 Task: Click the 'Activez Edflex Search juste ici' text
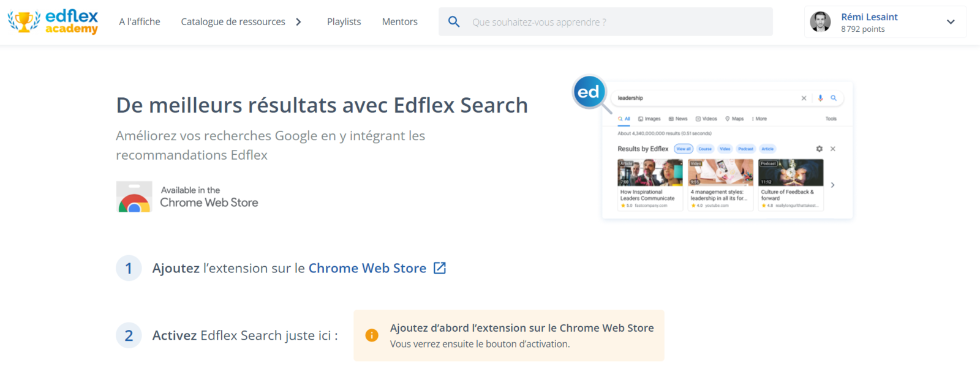click(245, 335)
